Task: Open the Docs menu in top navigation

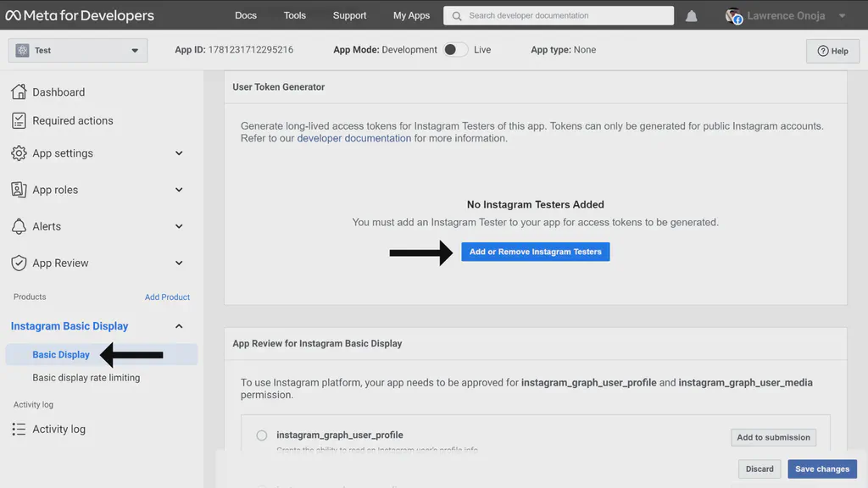Action: 246,15
